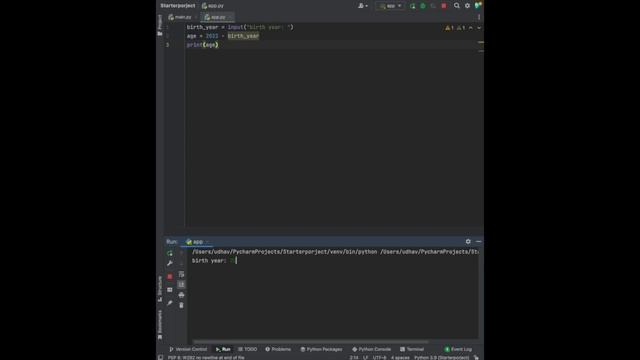This screenshot has width=640, height=360.
Task: Rerun app with the green rerun icon
Action: (x=170, y=253)
